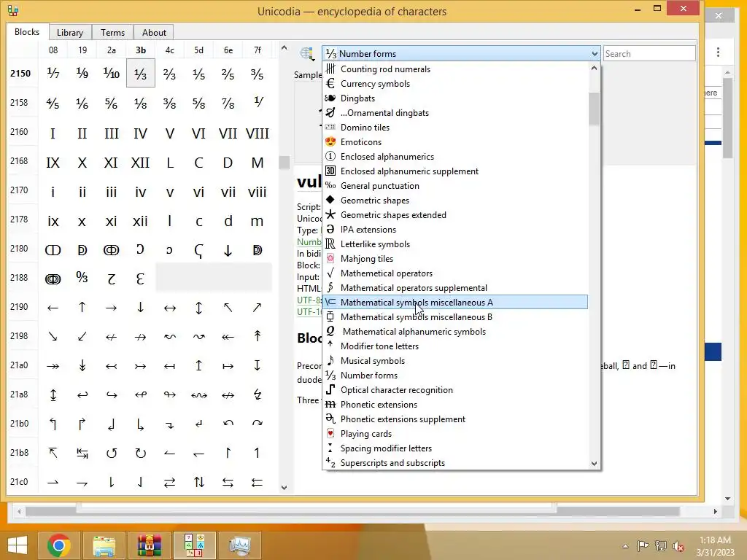The height and width of the screenshot is (560, 747).
Task: Open background window three-dot menu
Action: click(x=718, y=52)
